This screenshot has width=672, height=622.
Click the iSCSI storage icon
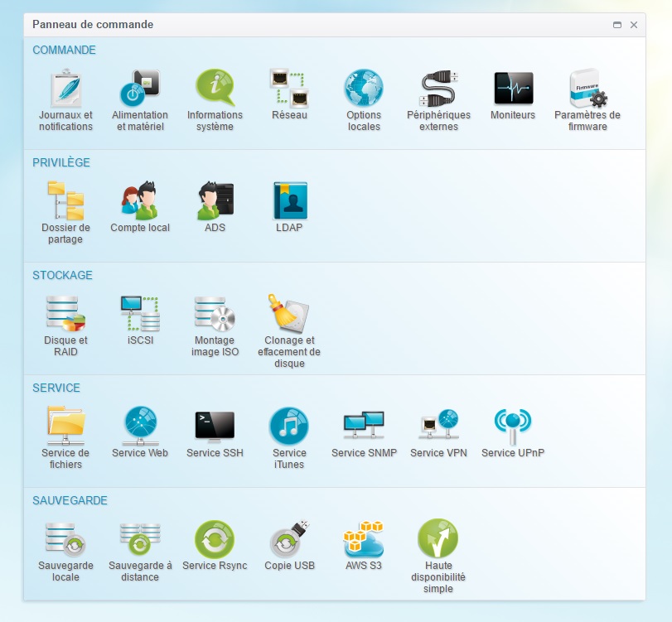tap(140, 315)
